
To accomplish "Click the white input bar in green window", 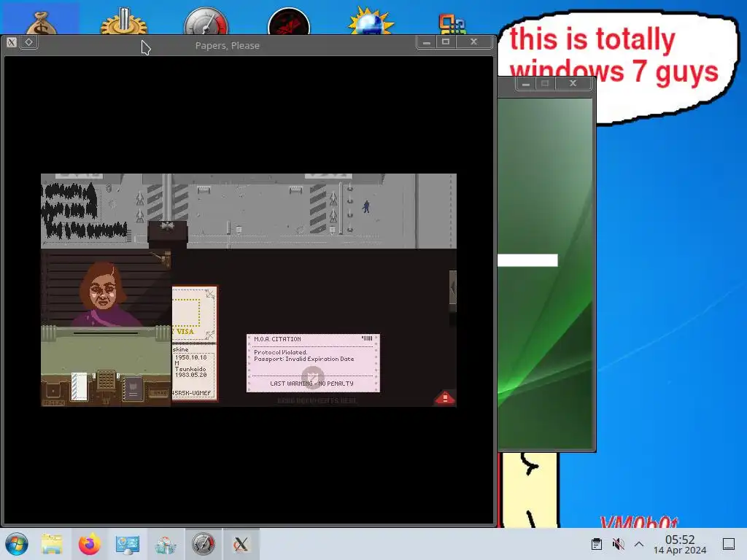I will coord(527,260).
